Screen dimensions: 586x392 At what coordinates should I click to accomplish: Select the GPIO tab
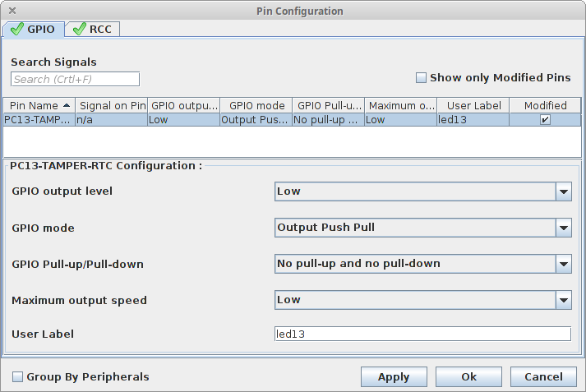34,29
